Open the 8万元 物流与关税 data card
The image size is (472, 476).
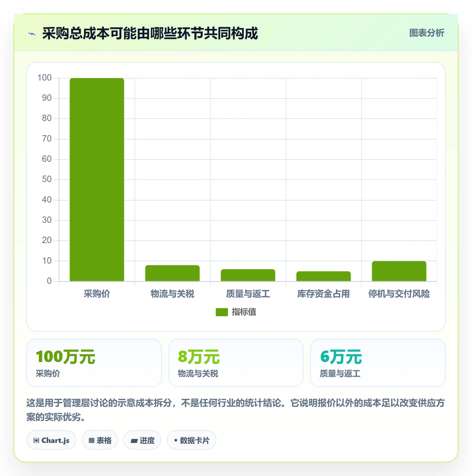click(236, 363)
